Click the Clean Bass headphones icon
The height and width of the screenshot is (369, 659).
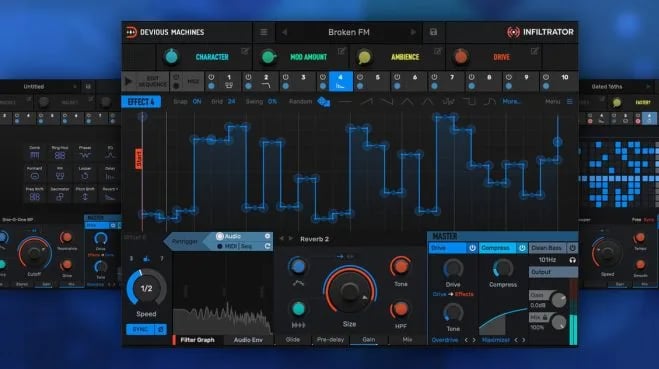[x=572, y=260]
